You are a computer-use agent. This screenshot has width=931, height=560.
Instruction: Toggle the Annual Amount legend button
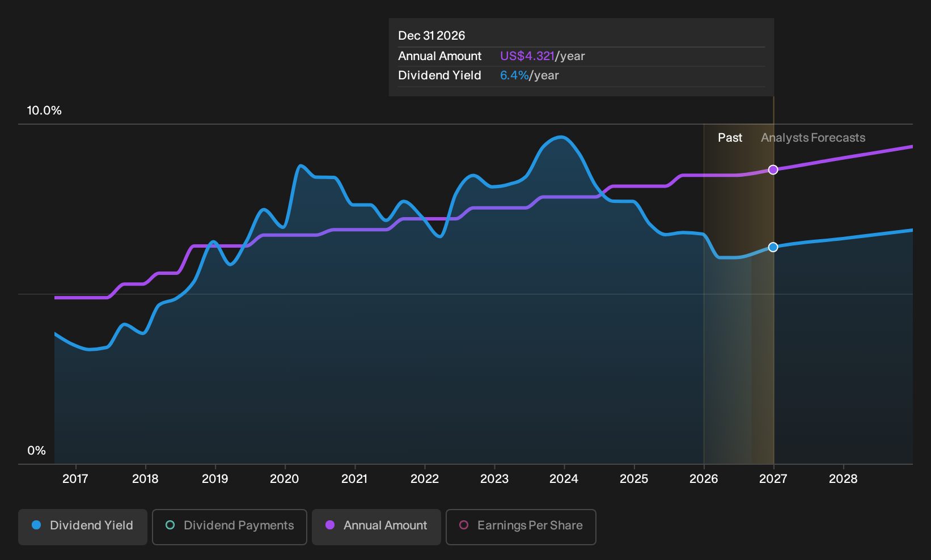pyautogui.click(x=376, y=527)
